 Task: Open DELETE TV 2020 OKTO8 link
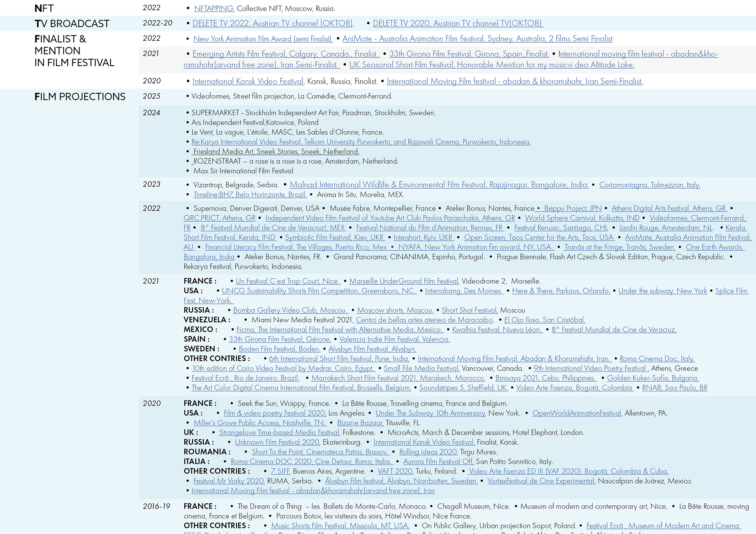pos(458,23)
